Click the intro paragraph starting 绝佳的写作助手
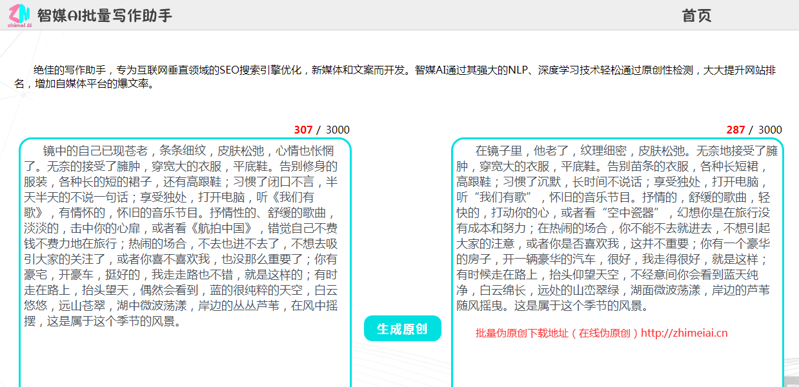This screenshot has height=387, width=799. [x=395, y=77]
